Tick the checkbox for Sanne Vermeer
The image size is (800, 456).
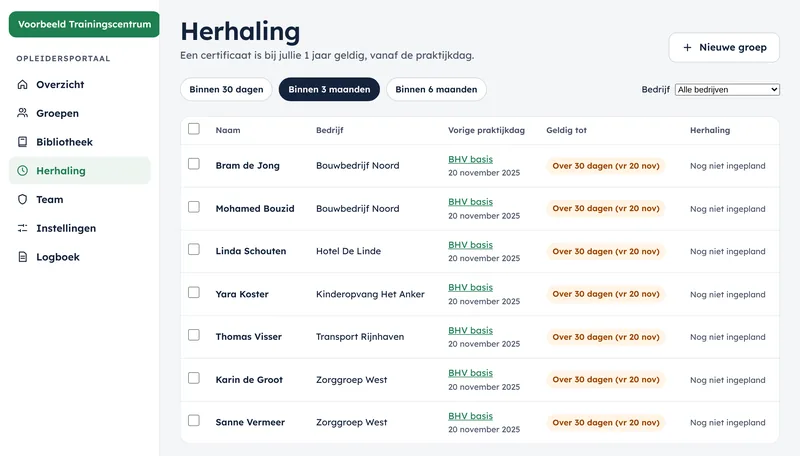tap(194, 421)
